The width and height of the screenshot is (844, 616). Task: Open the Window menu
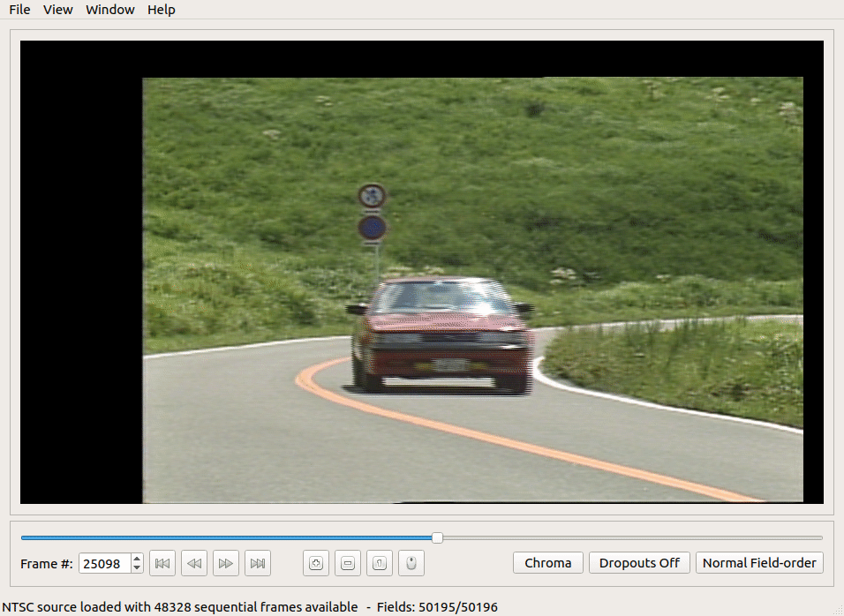point(110,10)
